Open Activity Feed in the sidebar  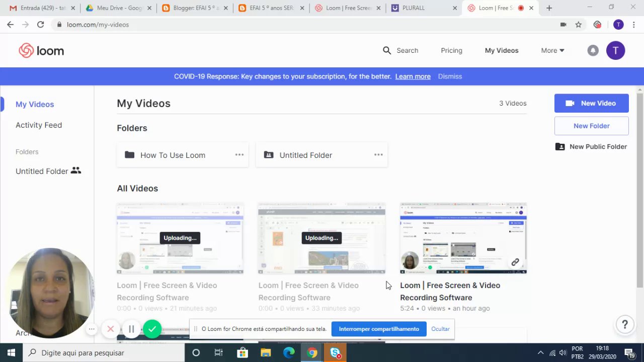(39, 125)
